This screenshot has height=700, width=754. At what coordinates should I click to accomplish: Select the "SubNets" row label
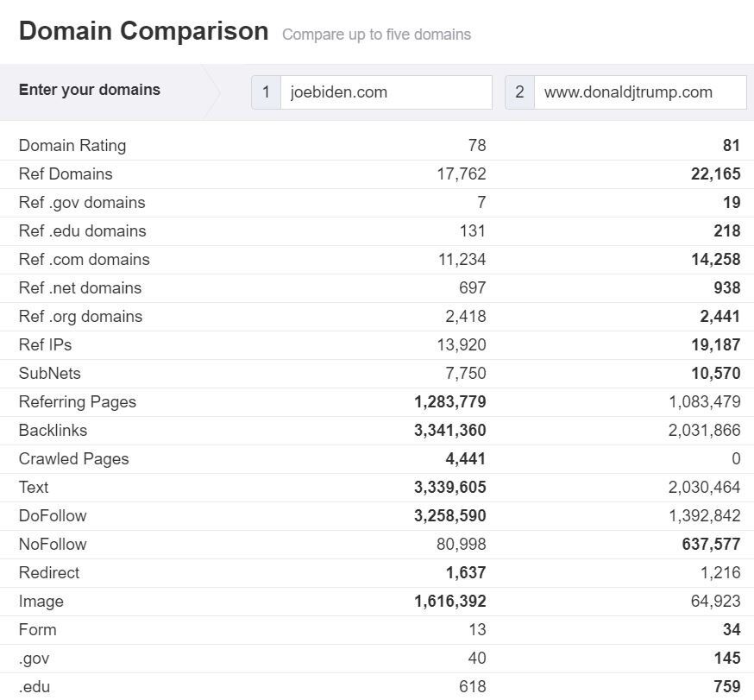50,374
